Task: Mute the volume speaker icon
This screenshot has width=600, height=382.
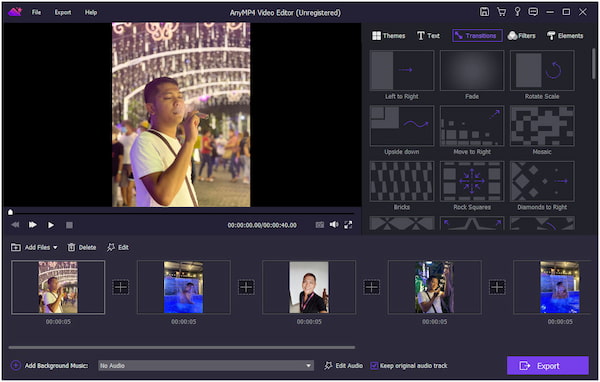Action: (334, 224)
